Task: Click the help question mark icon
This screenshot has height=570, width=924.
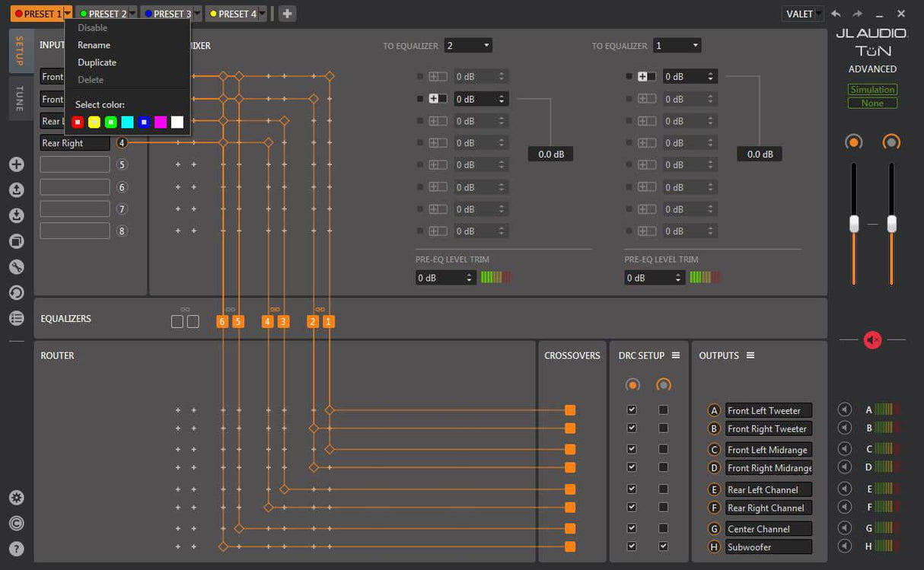Action: tap(16, 548)
